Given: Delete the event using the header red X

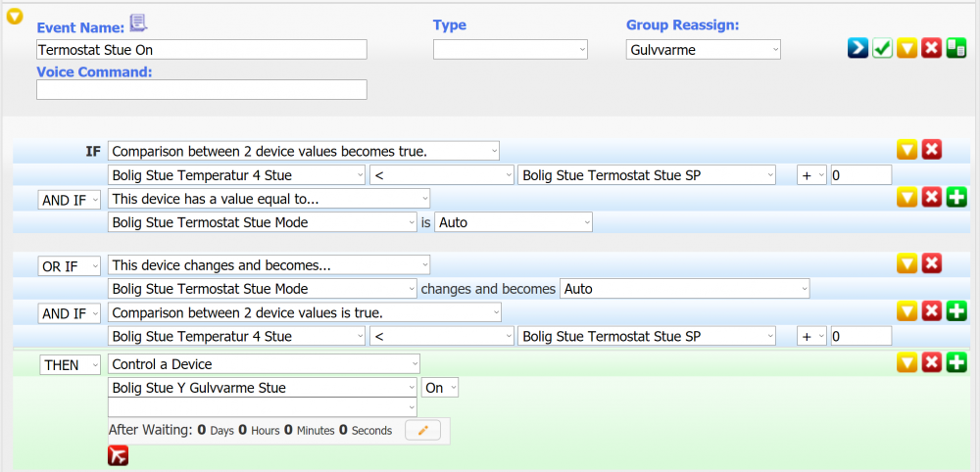Looking at the screenshot, I should (x=932, y=48).
